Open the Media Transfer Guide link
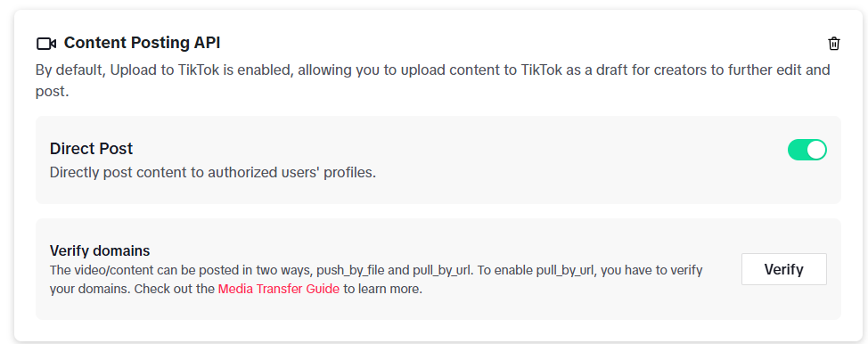Screen dimensions: 868x344 click(278, 289)
